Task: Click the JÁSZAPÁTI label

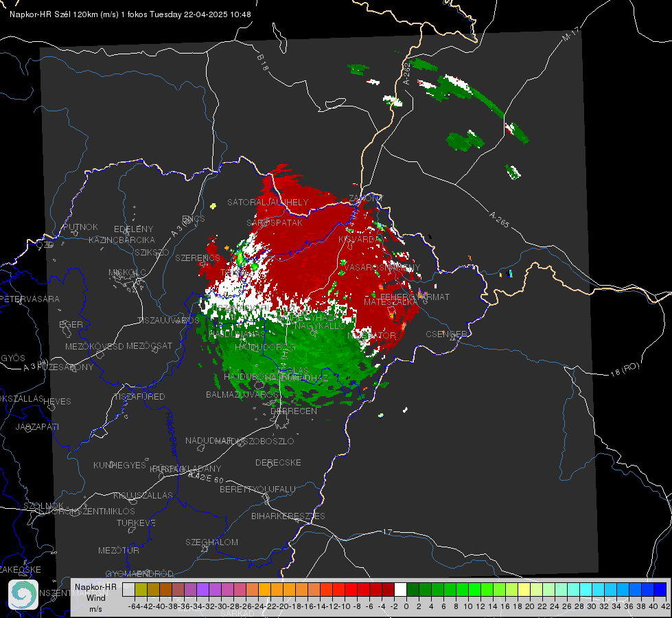Action: (x=37, y=426)
